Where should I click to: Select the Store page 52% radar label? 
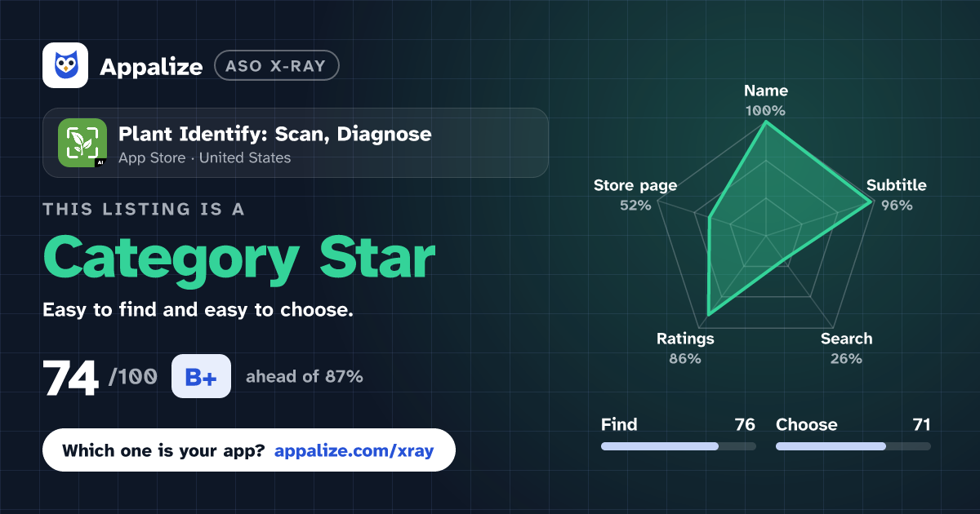(x=635, y=195)
